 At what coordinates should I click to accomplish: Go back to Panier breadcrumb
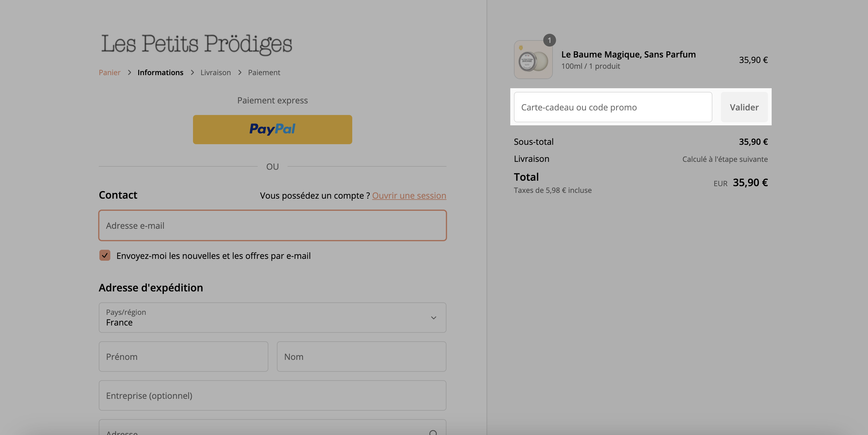coord(109,72)
